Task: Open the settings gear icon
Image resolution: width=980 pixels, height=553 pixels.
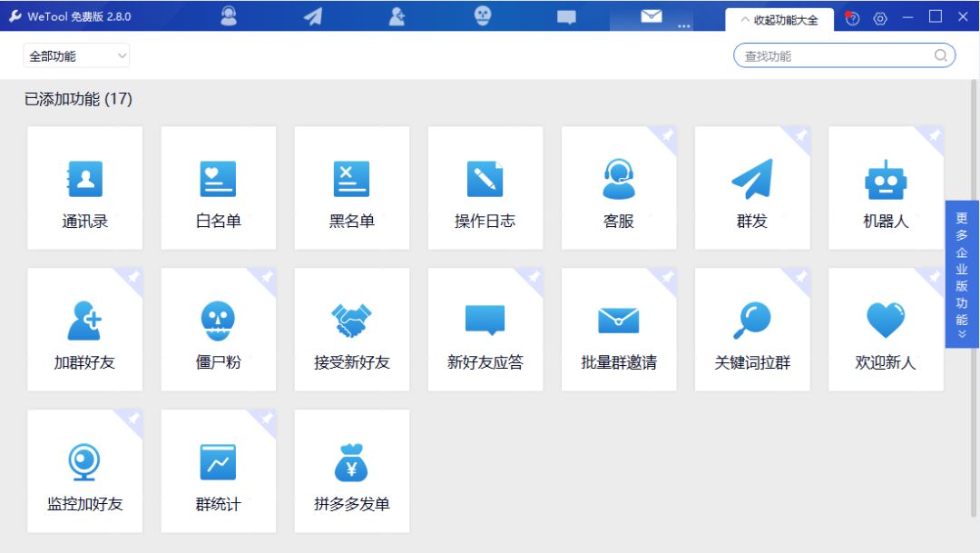Action: point(880,19)
